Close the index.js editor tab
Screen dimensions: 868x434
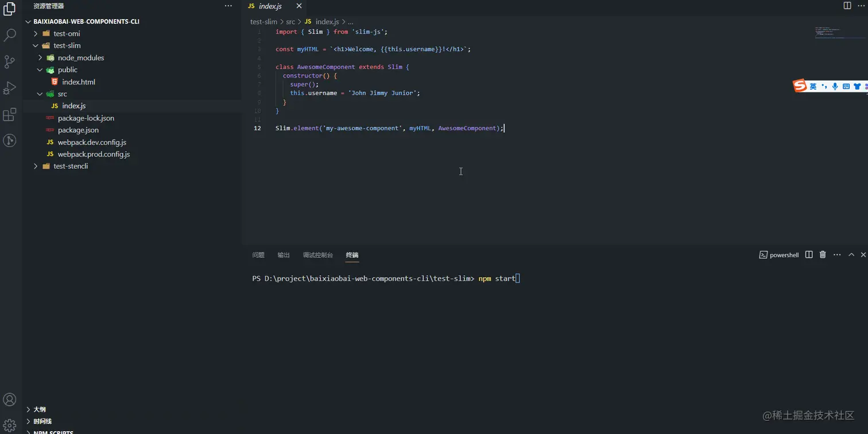pos(299,6)
